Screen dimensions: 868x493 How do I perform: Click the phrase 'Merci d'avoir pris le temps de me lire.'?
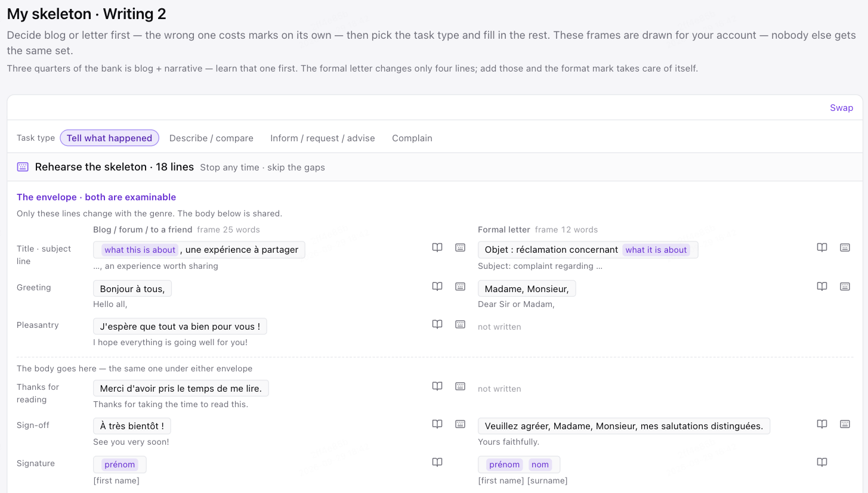point(181,389)
